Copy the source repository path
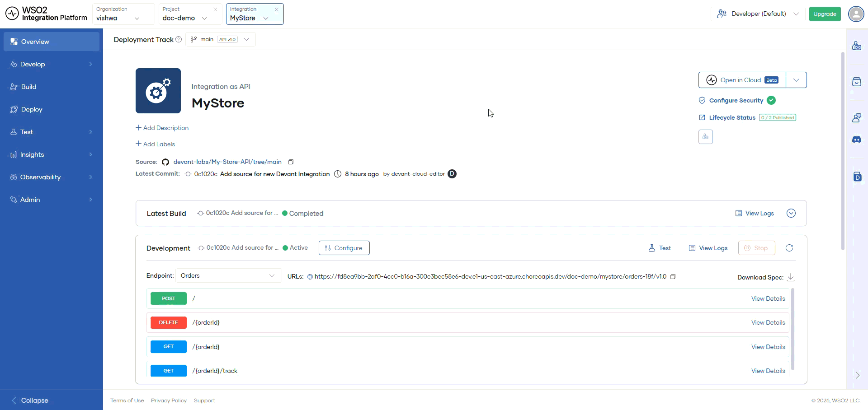The image size is (868, 410). 291,162
